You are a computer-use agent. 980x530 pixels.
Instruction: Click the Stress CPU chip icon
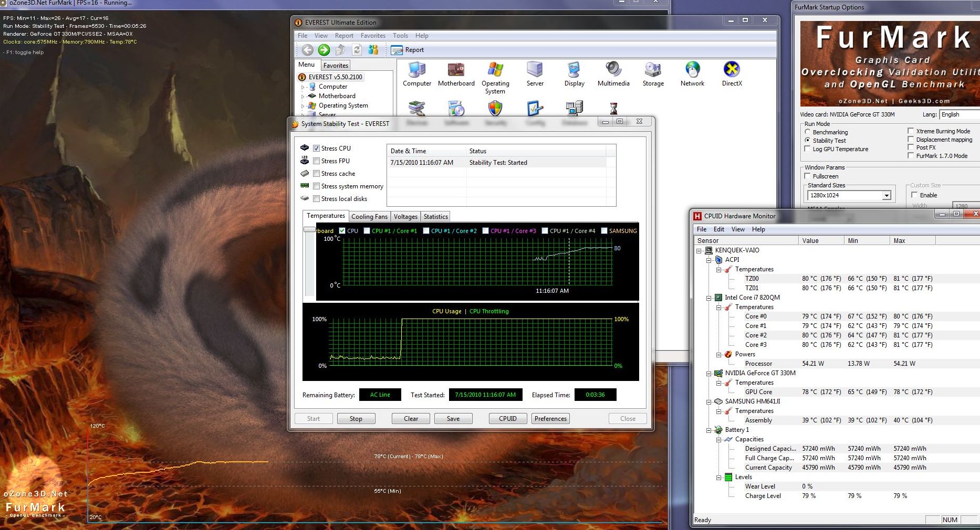pos(305,148)
